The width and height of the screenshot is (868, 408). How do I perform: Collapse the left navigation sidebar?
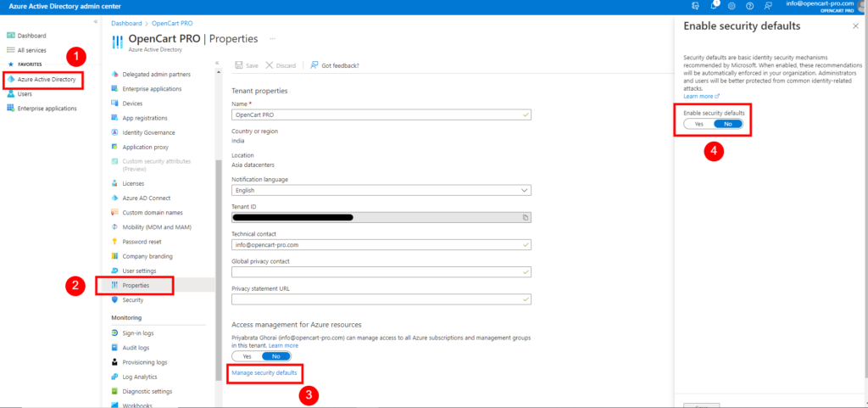(96, 21)
